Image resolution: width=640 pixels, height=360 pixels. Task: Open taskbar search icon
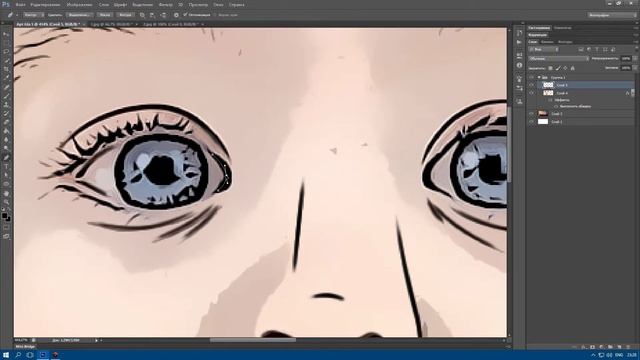[18, 355]
